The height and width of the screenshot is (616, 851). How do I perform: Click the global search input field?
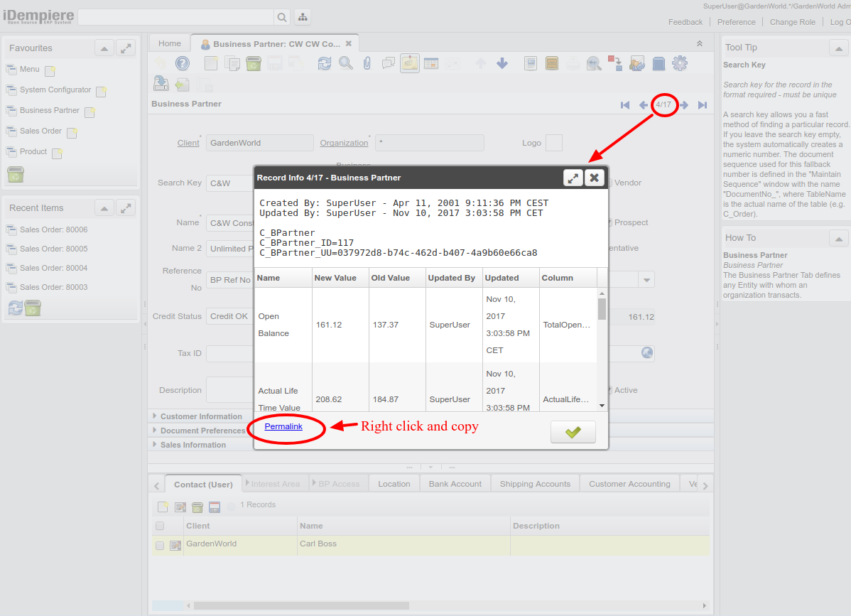175,17
